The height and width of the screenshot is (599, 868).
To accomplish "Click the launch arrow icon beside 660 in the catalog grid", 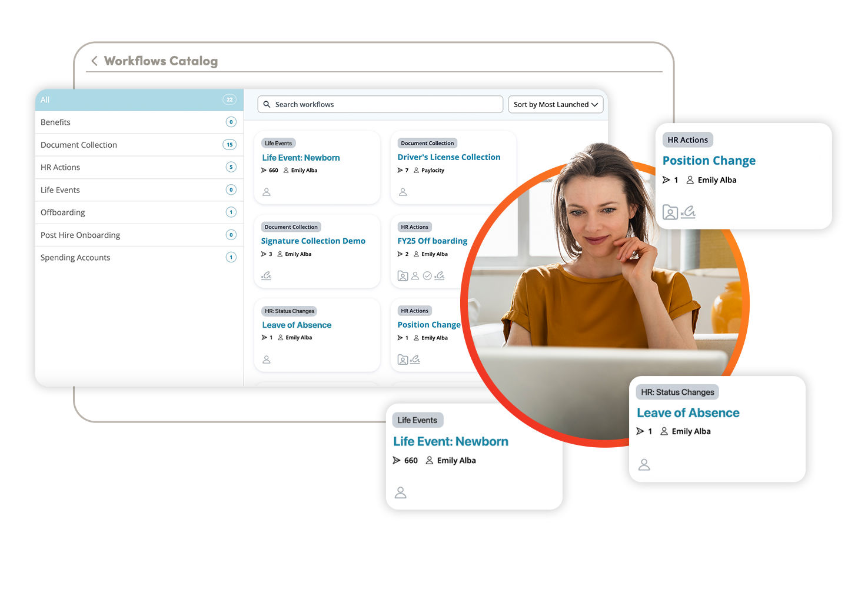I will coord(264,170).
